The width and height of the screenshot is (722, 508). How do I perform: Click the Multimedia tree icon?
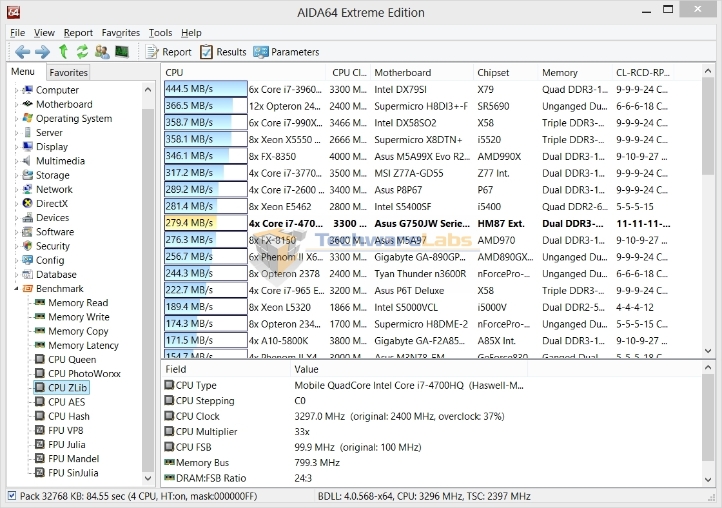[28, 161]
